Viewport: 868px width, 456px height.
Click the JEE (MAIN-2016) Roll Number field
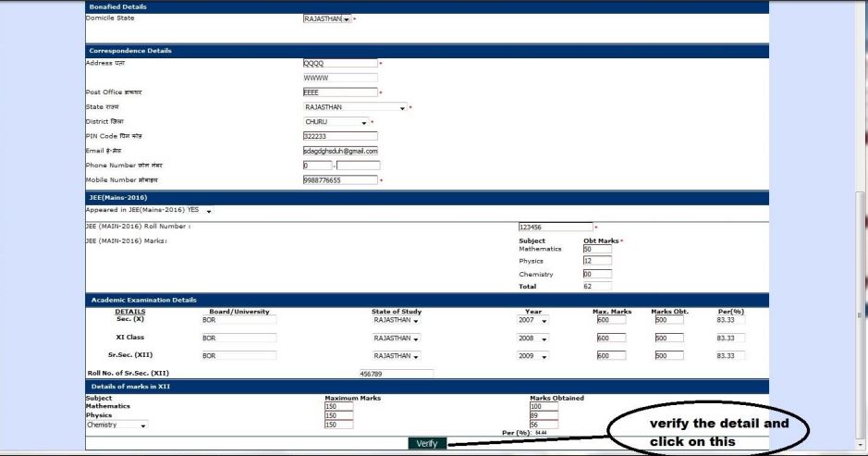pyautogui.click(x=555, y=226)
